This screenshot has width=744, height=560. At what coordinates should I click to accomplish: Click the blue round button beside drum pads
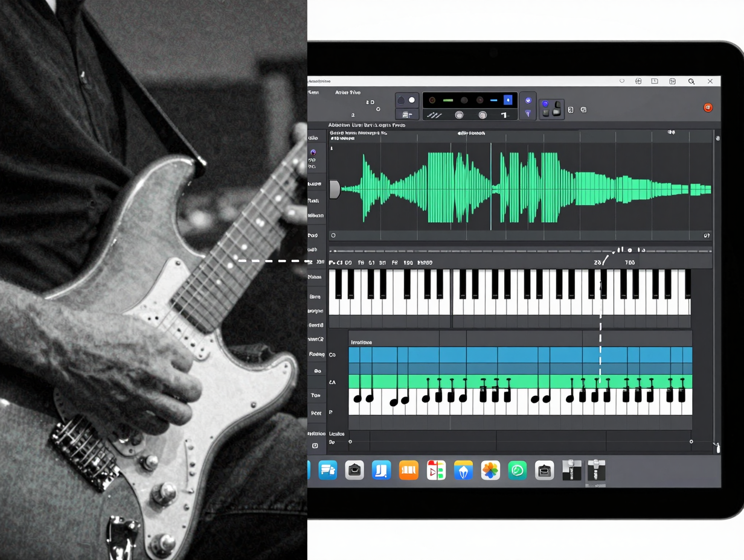545,103
